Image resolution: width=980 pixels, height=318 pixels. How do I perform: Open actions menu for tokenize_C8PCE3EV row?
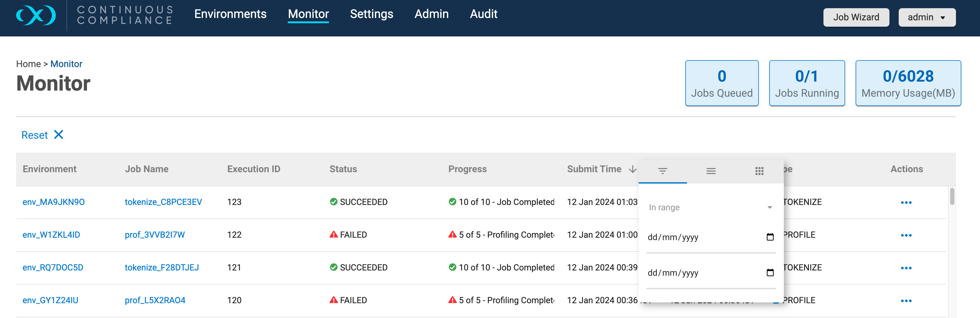point(906,202)
